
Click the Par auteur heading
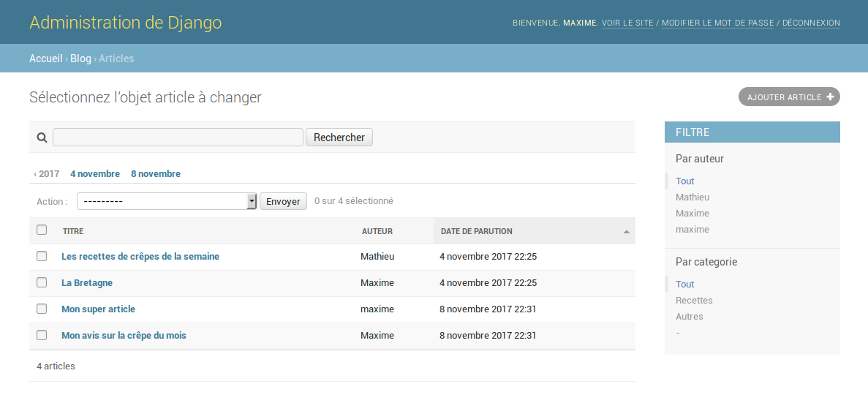700,159
